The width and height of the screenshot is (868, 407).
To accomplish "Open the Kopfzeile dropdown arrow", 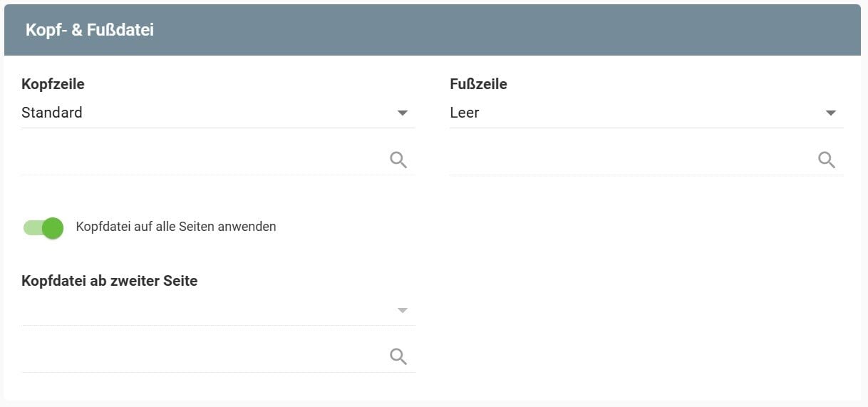I will tap(403, 113).
